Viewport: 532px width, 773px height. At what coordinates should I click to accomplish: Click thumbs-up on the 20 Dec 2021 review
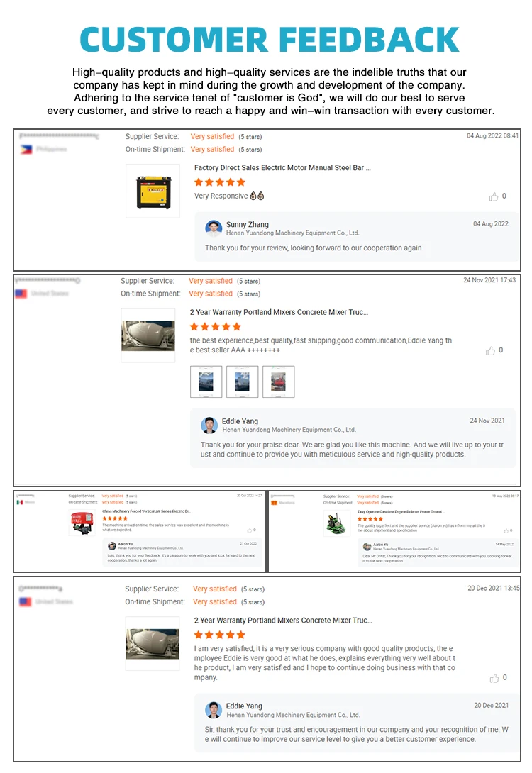[x=494, y=679]
